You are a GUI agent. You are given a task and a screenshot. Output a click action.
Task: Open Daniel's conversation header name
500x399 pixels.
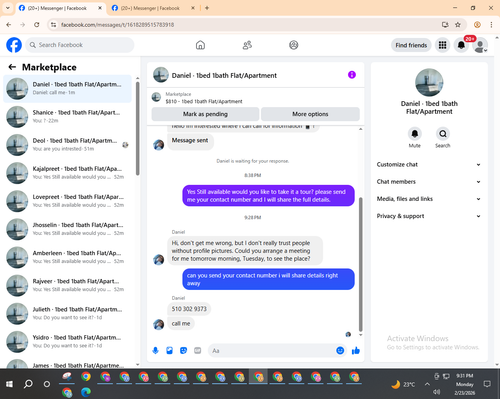tap(224, 75)
